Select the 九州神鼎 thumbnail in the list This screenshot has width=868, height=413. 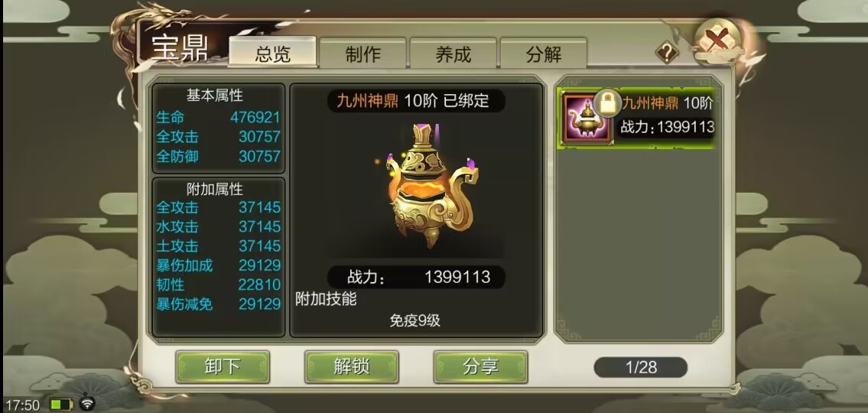[x=586, y=119]
